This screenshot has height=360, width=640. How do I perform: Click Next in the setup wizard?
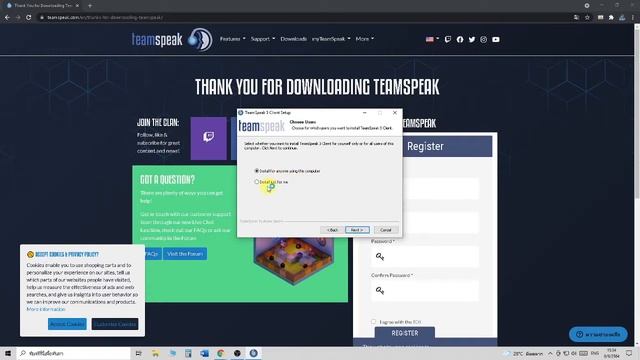click(357, 230)
